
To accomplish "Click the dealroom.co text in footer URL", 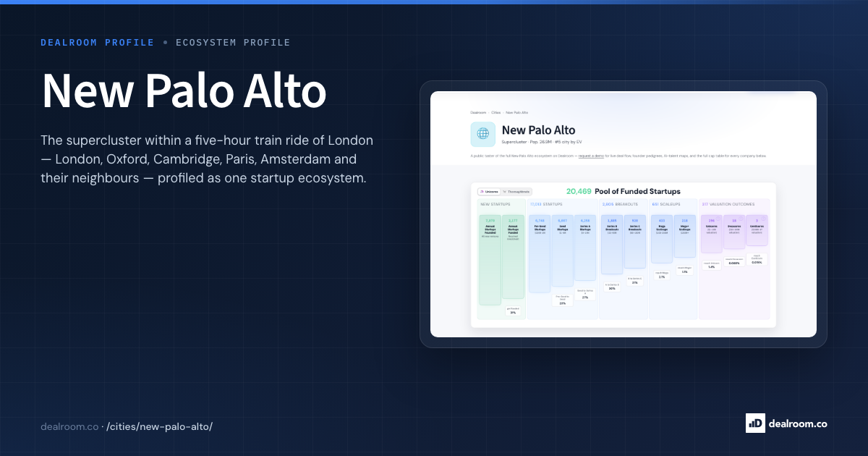I will point(69,426).
